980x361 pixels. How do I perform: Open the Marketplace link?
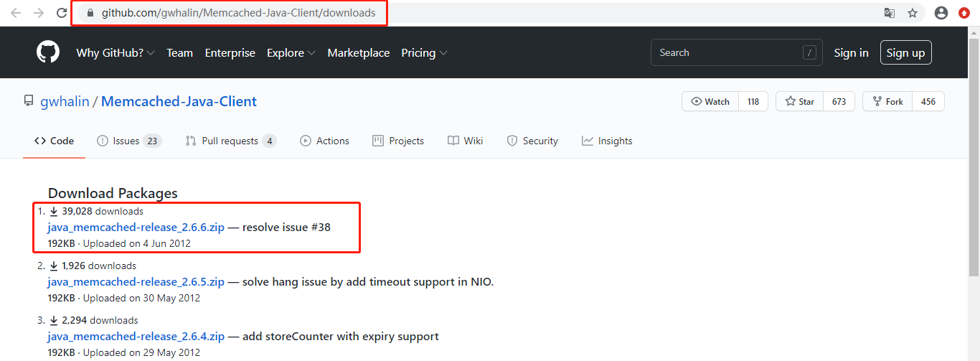(x=358, y=52)
